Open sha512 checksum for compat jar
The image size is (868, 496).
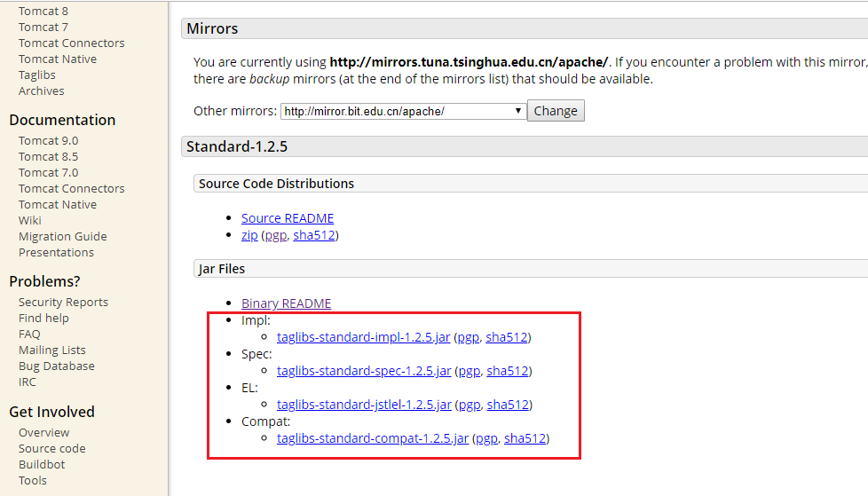click(525, 438)
